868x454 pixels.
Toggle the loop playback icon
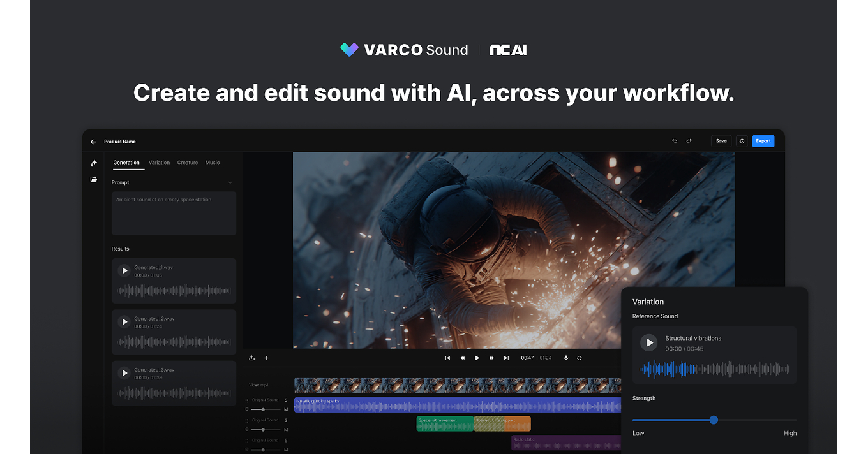click(x=580, y=358)
